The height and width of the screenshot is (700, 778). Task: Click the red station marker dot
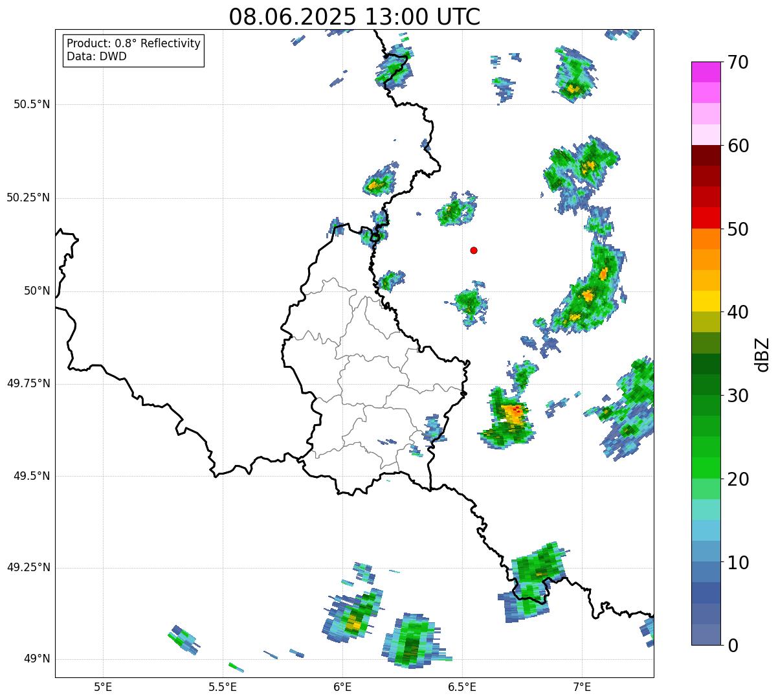coord(474,250)
